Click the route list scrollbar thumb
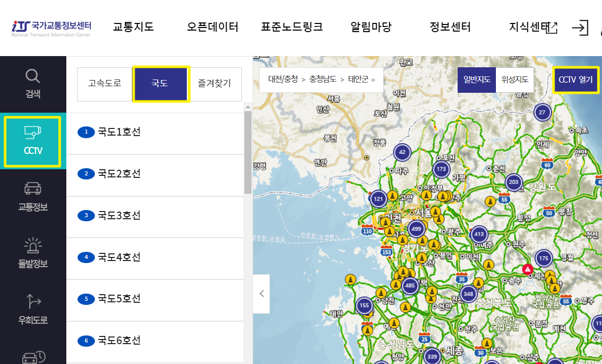 pos(247,152)
